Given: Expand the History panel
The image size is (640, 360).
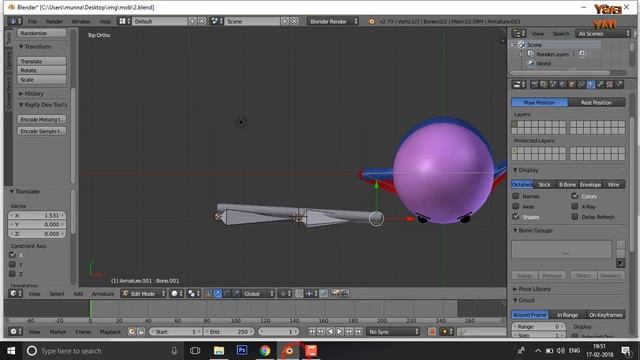Looking at the screenshot, I should point(31,93).
